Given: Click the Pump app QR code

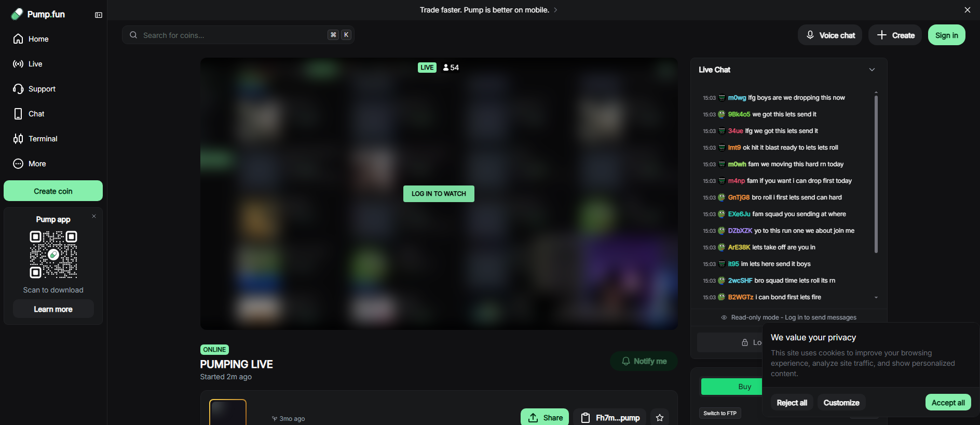Looking at the screenshot, I should point(53,255).
